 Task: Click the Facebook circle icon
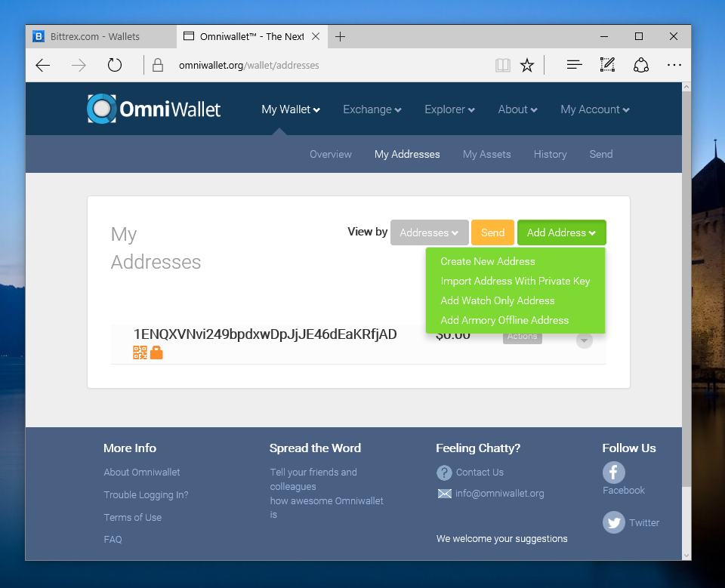click(613, 473)
